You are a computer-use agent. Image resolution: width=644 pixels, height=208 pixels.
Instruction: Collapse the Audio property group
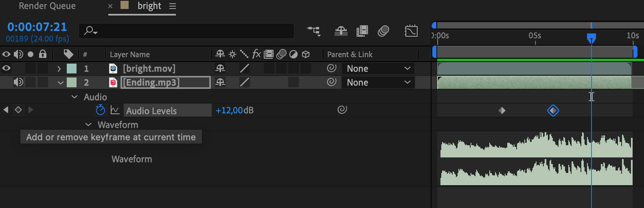click(74, 97)
